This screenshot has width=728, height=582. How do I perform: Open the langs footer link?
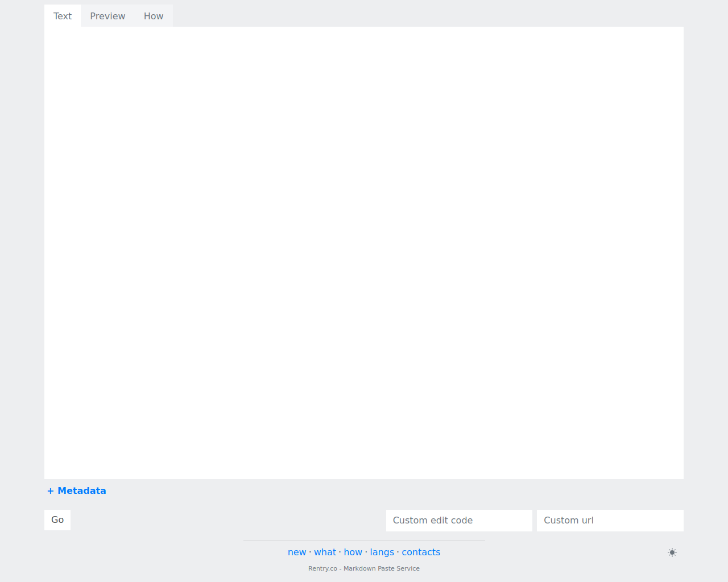[382, 552]
